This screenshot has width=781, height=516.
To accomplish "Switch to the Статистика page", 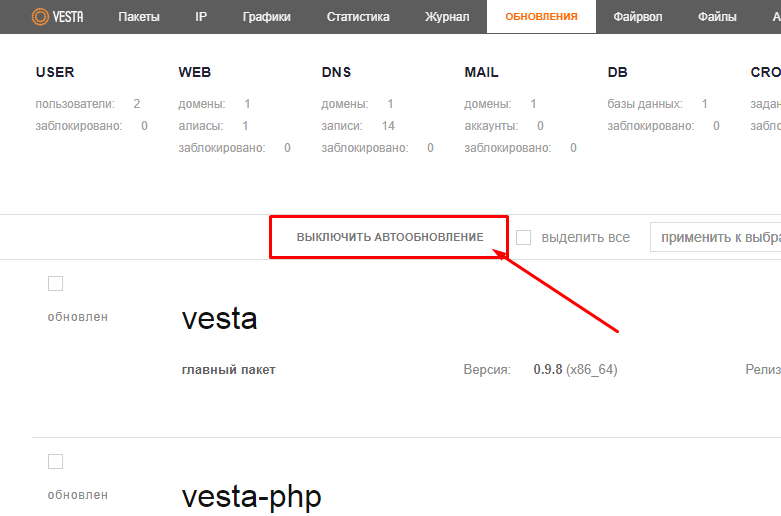I will tap(357, 17).
